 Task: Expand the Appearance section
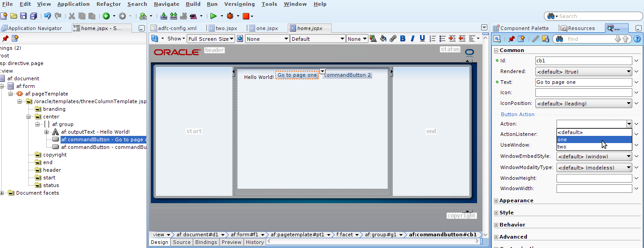(x=496, y=200)
